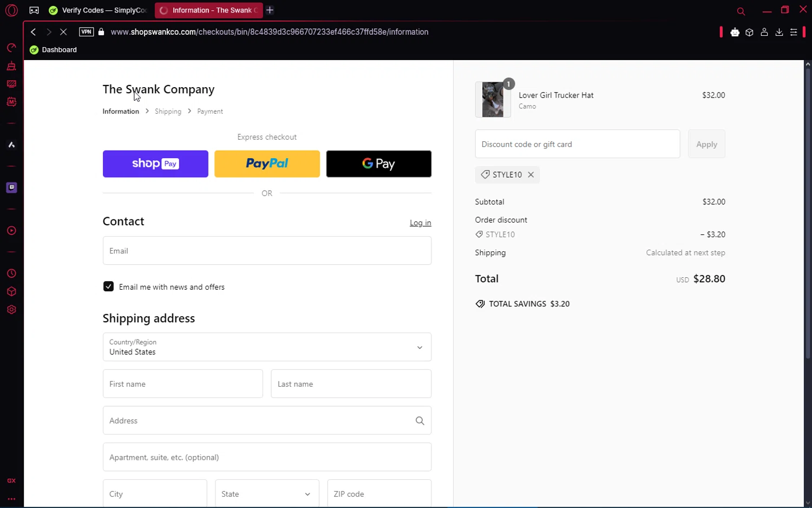Go forward with the right arrow

(49, 32)
